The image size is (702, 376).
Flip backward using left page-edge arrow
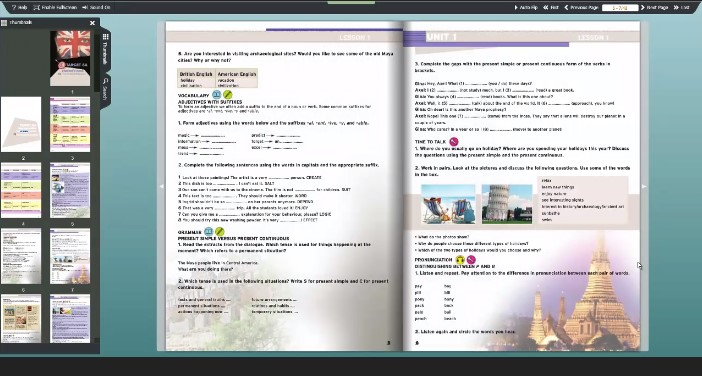(x=162, y=187)
